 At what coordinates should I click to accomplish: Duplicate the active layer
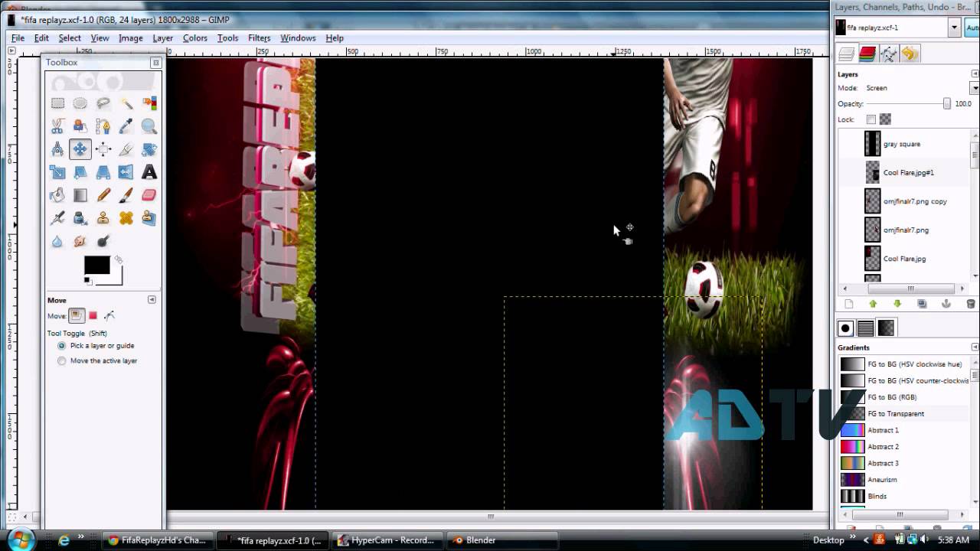point(922,304)
